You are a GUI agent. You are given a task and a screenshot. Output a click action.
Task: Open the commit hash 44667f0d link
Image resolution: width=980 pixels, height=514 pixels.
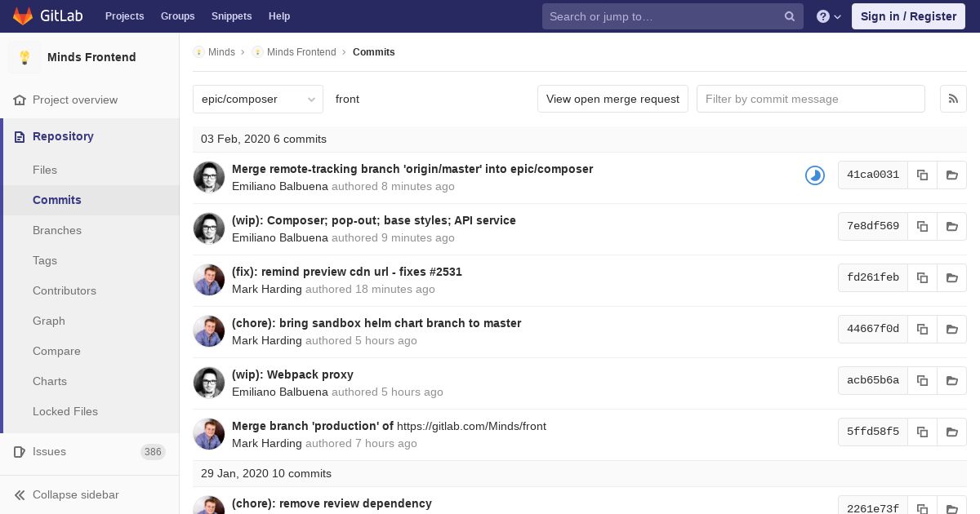[872, 329]
